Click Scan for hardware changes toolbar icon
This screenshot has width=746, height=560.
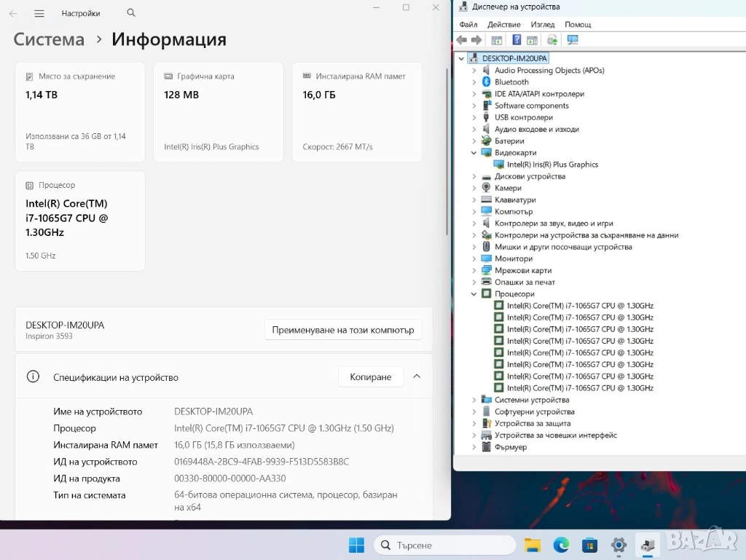click(x=573, y=40)
